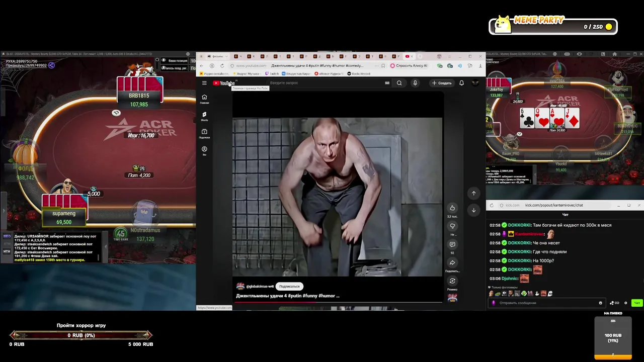Share the Short via Поделиться
This screenshot has width=644, height=362.
click(x=452, y=262)
